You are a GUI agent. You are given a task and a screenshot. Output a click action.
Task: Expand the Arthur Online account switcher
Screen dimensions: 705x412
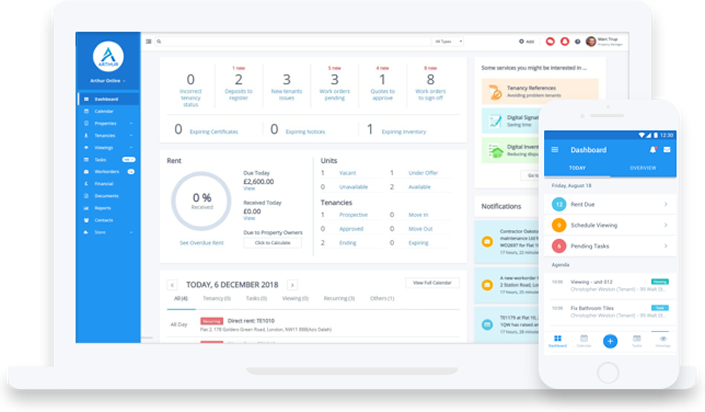click(x=107, y=83)
